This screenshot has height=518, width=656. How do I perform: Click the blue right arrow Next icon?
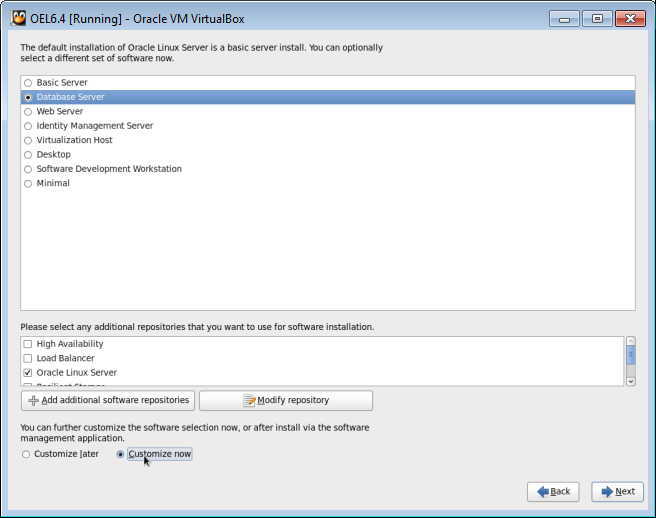coord(607,492)
